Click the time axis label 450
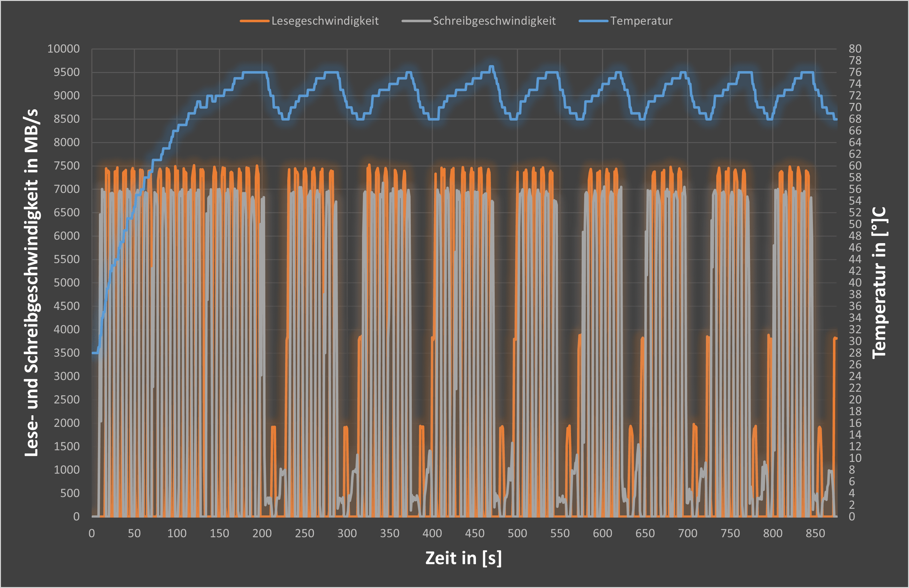This screenshot has height=588, width=909. pos(475,534)
